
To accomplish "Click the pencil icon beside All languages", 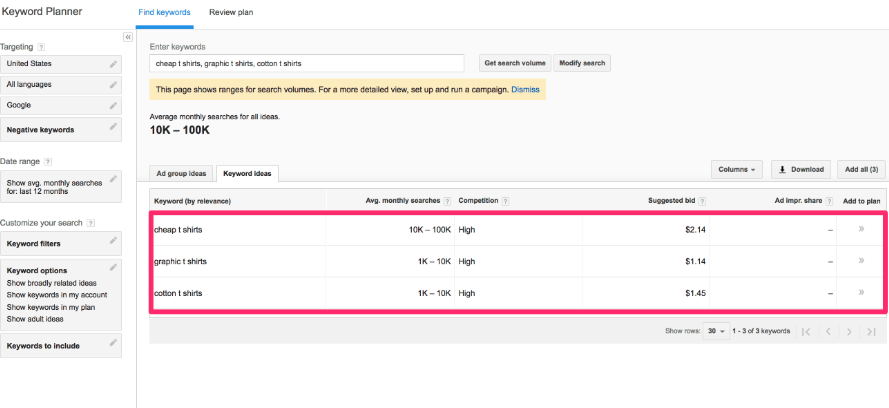I will pos(113,85).
